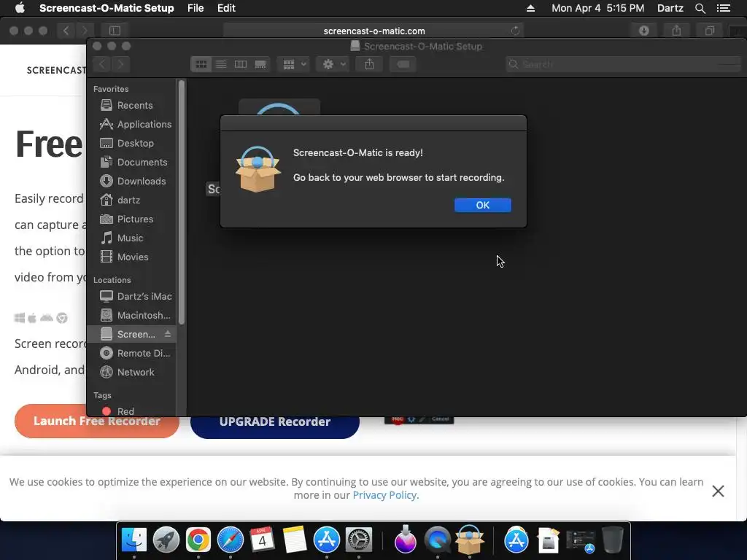Open Finder from the Dock
The height and width of the screenshot is (560, 747).
134,540
